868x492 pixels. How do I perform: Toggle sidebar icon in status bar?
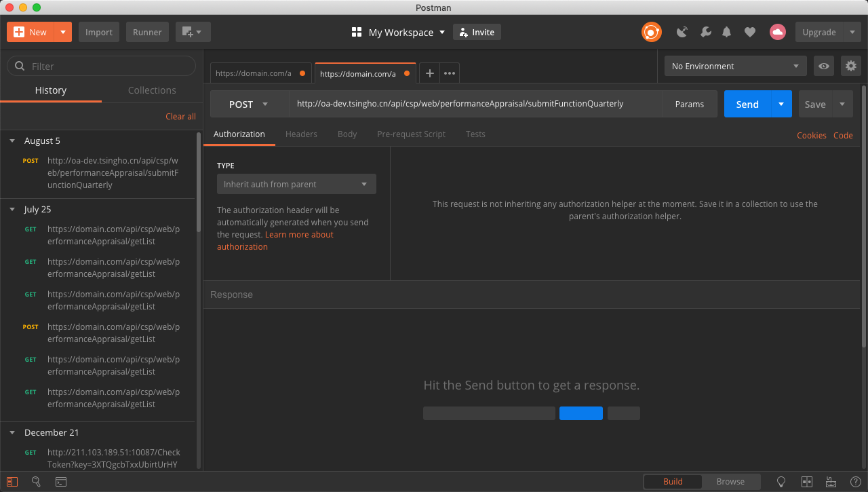13,482
